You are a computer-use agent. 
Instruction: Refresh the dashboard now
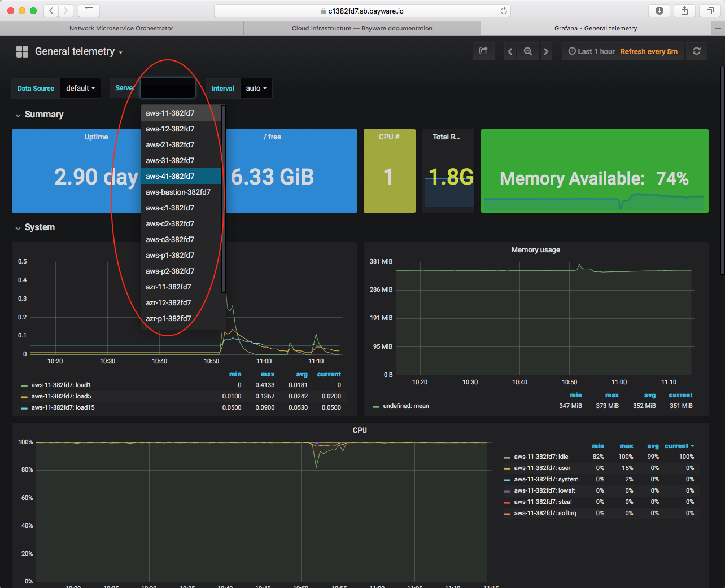tap(697, 51)
